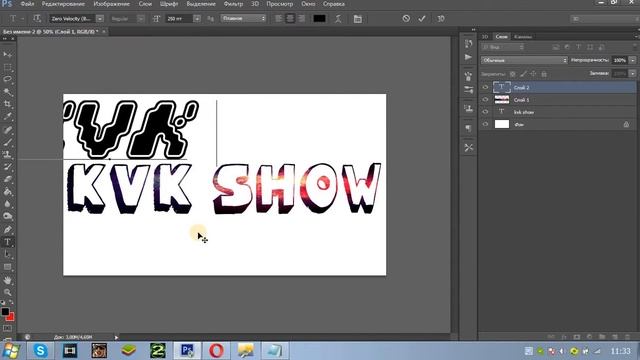
Task: Open the collapsed Clone Source panel icon
Action: 468,109
